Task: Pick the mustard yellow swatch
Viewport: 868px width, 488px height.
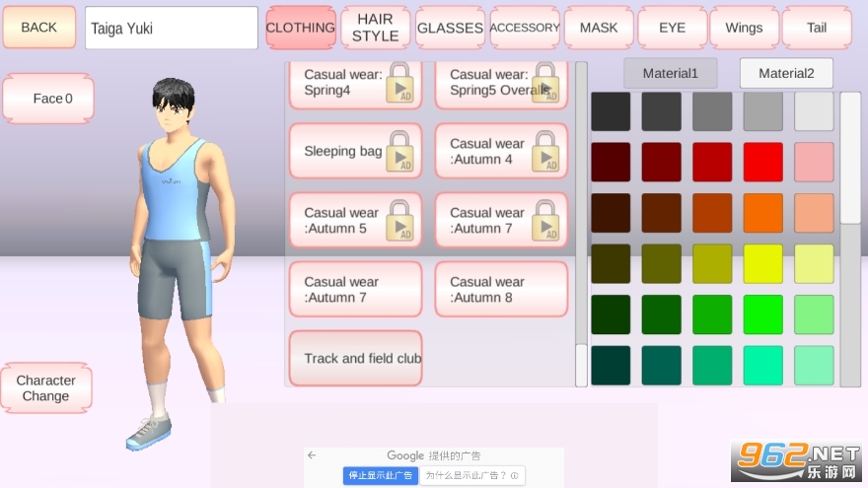Action: tap(712, 264)
